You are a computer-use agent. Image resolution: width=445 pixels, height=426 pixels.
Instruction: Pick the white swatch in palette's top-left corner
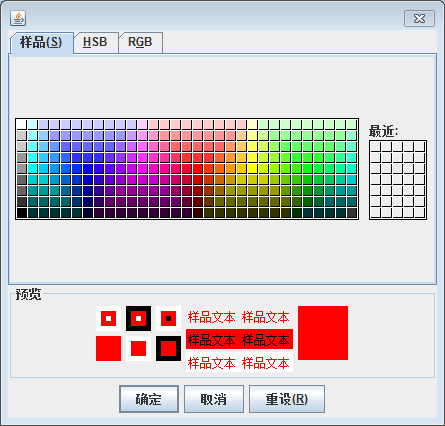[22, 125]
